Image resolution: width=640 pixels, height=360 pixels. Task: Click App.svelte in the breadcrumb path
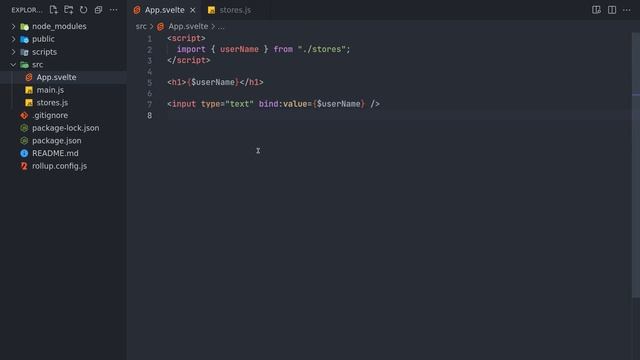click(188, 27)
